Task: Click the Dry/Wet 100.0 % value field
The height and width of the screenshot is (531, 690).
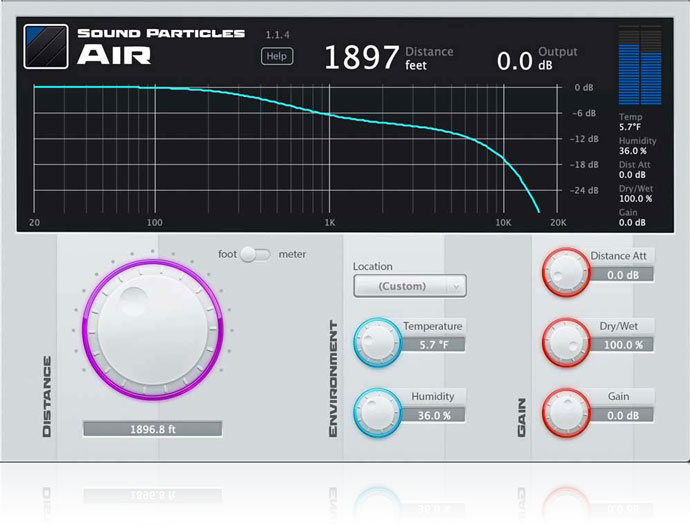Action: click(x=623, y=344)
